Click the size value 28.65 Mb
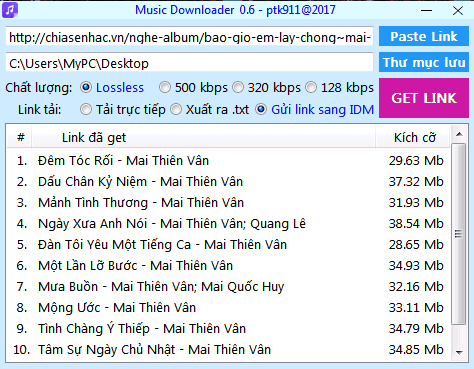Screen dimensions: 474x369 coord(416,245)
